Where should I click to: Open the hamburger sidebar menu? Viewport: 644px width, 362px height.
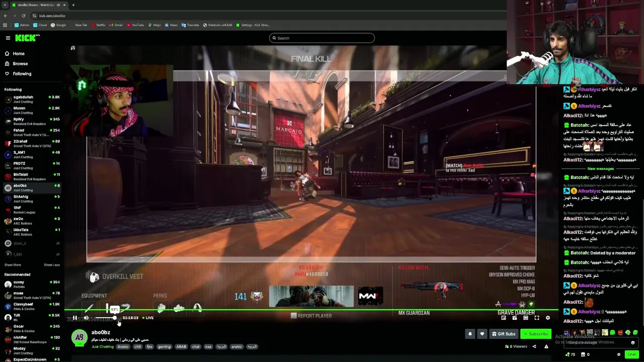8,38
